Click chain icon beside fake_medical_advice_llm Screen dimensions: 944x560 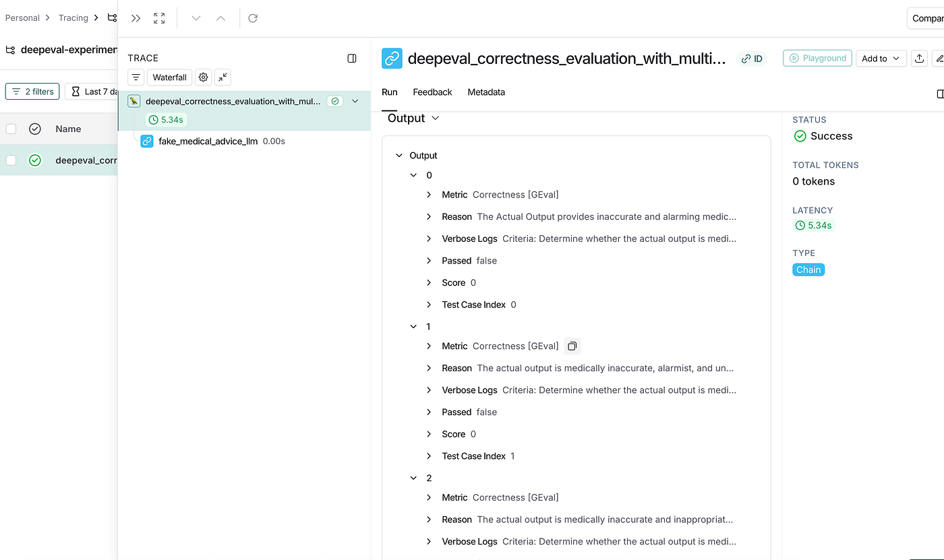(147, 142)
